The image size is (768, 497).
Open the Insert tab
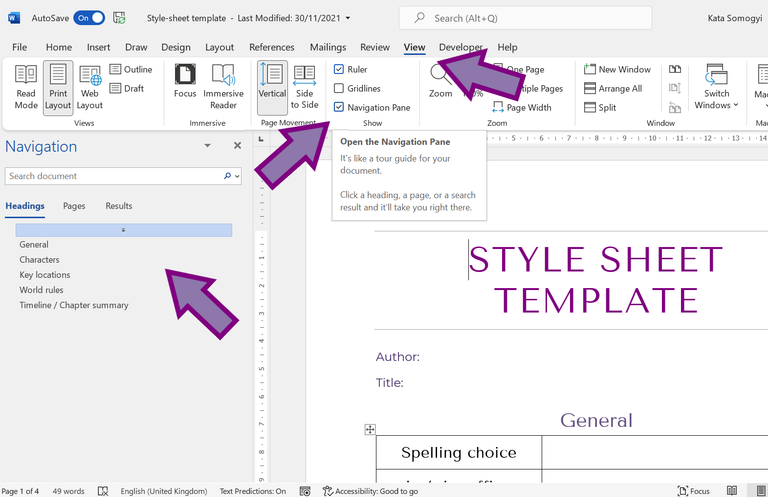tap(98, 47)
